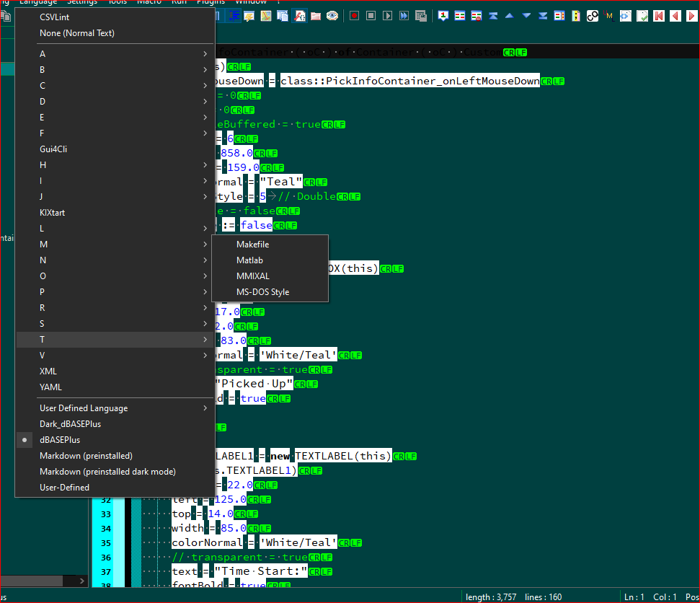Image resolution: width=700 pixels, height=603 pixels.
Task: Click the red previous triangle icon
Action: click(675, 16)
